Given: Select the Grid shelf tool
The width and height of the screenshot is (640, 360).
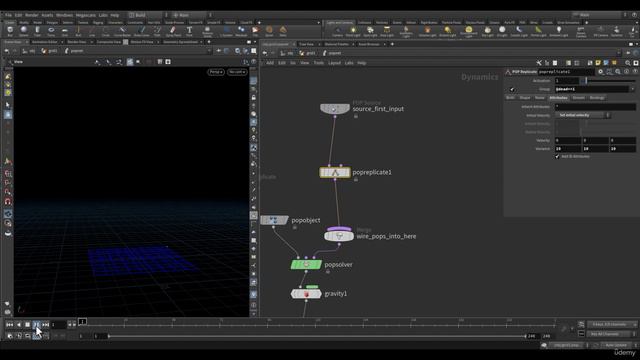Looking at the screenshot, I should (x=64, y=31).
